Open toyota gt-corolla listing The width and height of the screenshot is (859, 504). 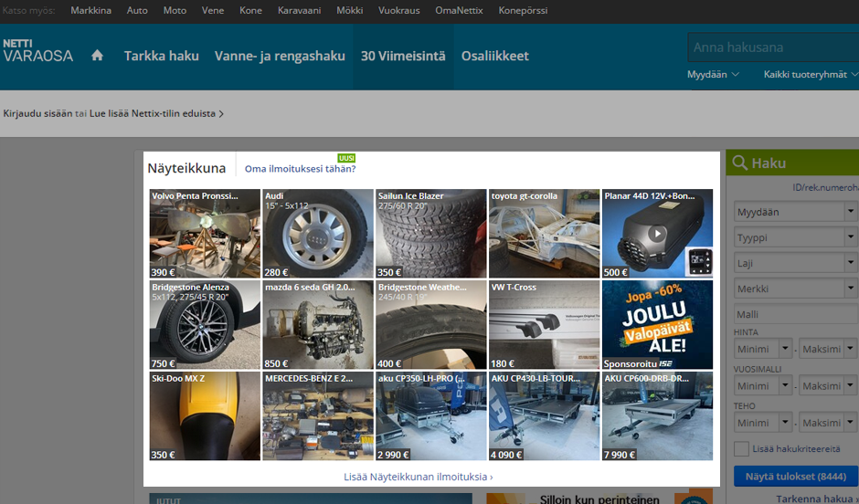click(x=545, y=234)
